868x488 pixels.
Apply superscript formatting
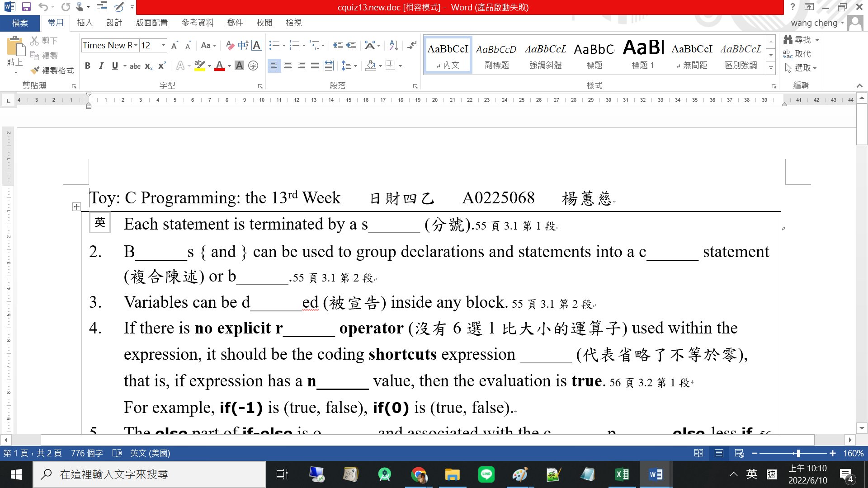click(162, 66)
